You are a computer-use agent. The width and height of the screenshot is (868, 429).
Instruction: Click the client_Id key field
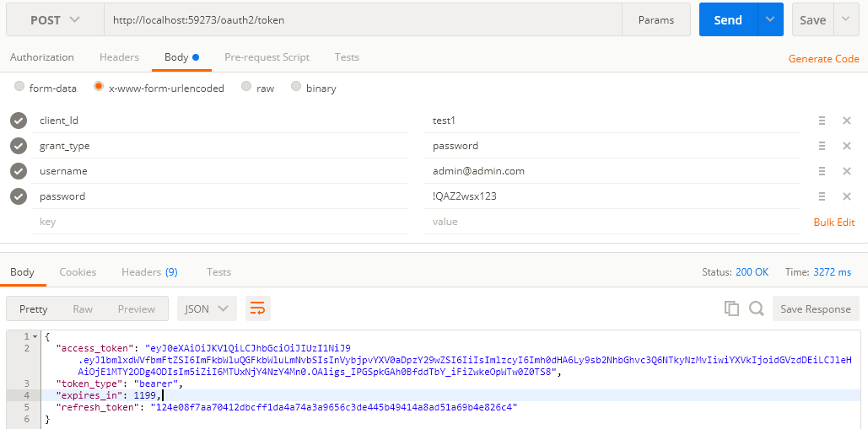219,120
